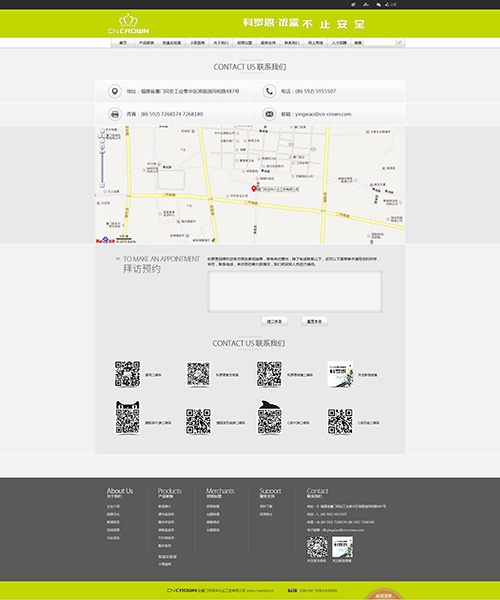Click the envelope email icon
The image size is (500, 600).
[269, 114]
